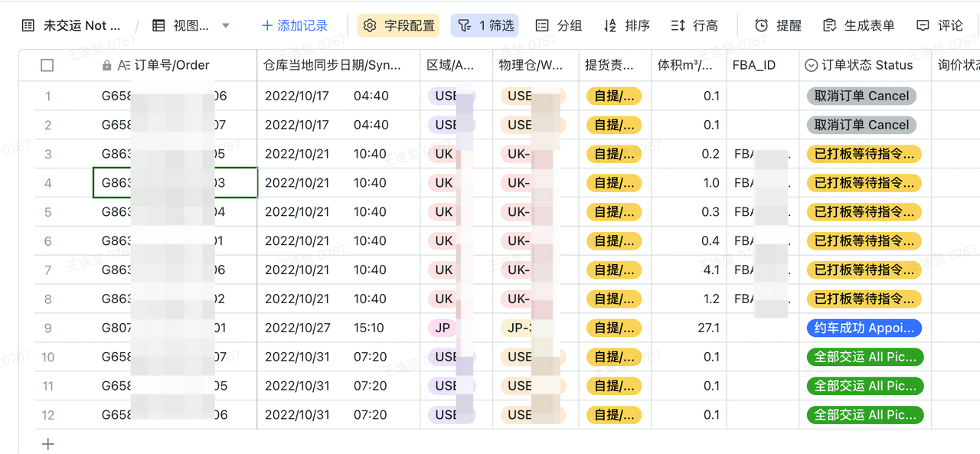Select the order cell in row 4

pyautogui.click(x=175, y=183)
